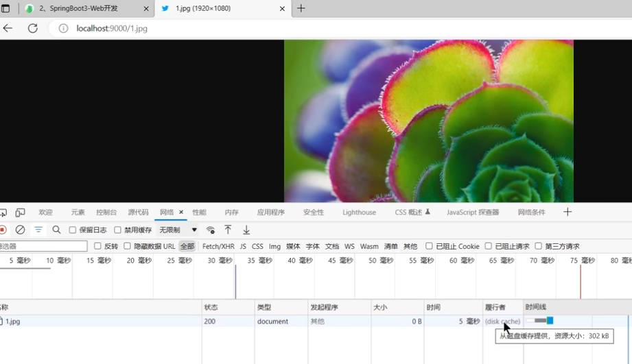
Task: Open the JavaScript 探查器 panel
Action: (x=473, y=213)
